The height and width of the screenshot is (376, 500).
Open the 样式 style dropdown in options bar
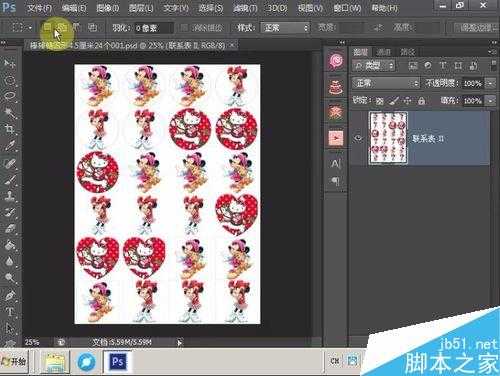pyautogui.click(x=285, y=28)
